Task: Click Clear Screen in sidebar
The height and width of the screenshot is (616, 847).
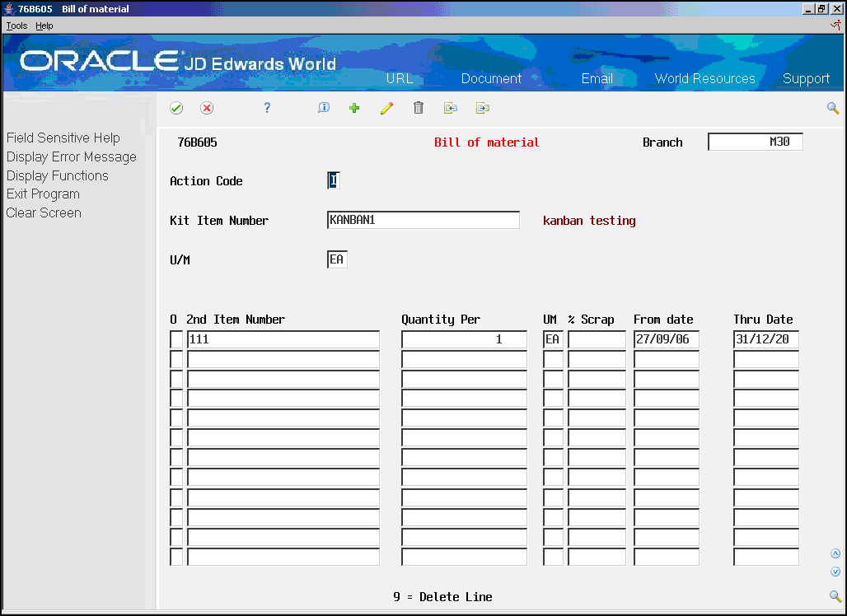Action: pos(44,212)
